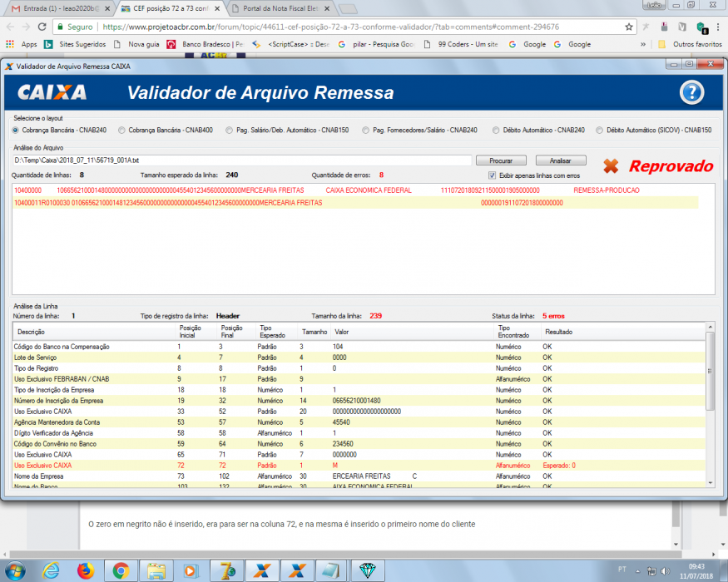Focus the file path input field

coord(242,160)
